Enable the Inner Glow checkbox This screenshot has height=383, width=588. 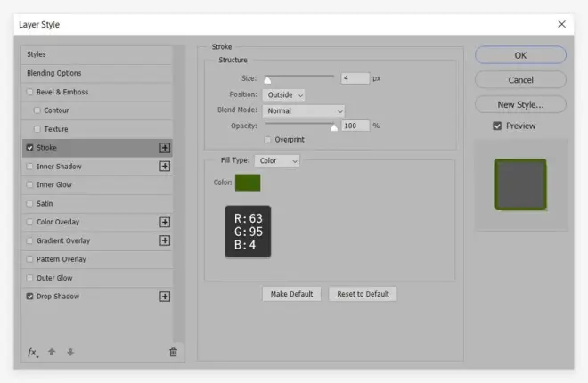click(29, 184)
